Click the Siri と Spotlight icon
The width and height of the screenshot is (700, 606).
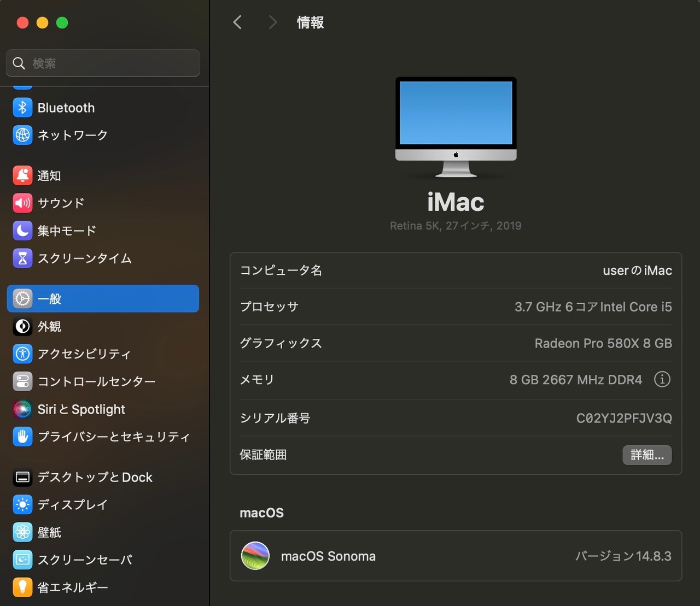(x=22, y=409)
